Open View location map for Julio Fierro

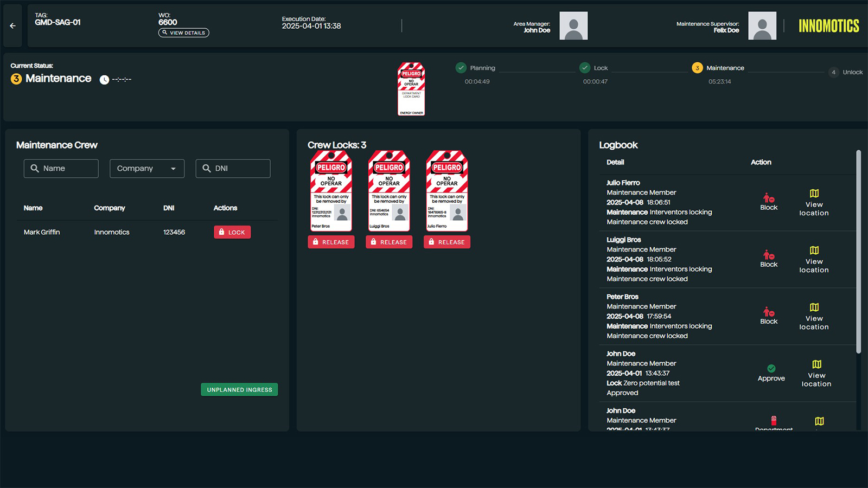click(x=814, y=194)
